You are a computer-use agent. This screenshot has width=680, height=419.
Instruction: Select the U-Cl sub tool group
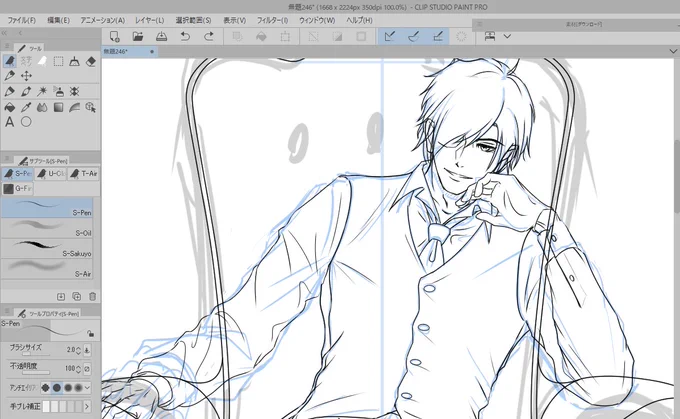pos(51,174)
